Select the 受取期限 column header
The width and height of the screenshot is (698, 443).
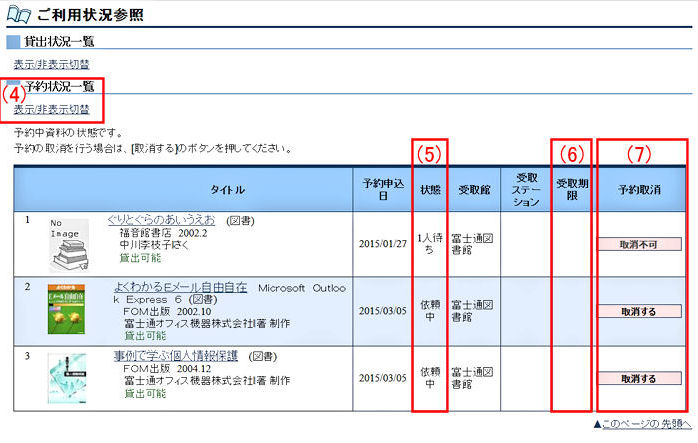click(570, 188)
